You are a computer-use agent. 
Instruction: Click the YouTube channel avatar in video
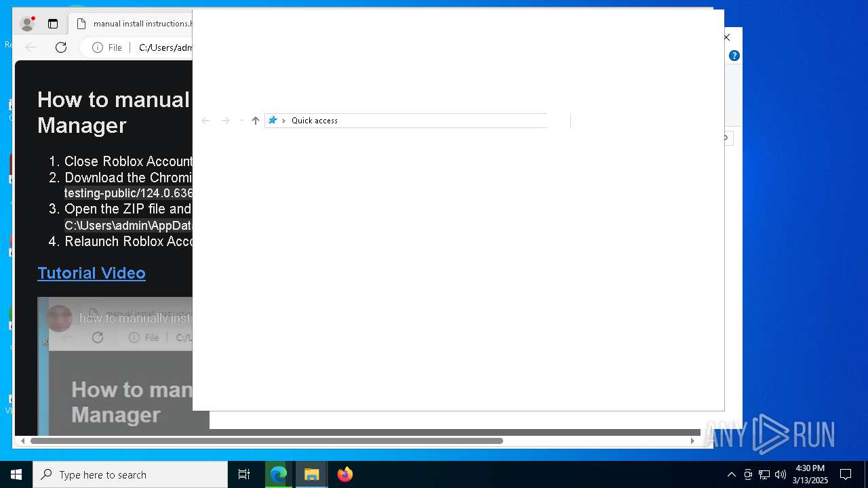[59, 319]
